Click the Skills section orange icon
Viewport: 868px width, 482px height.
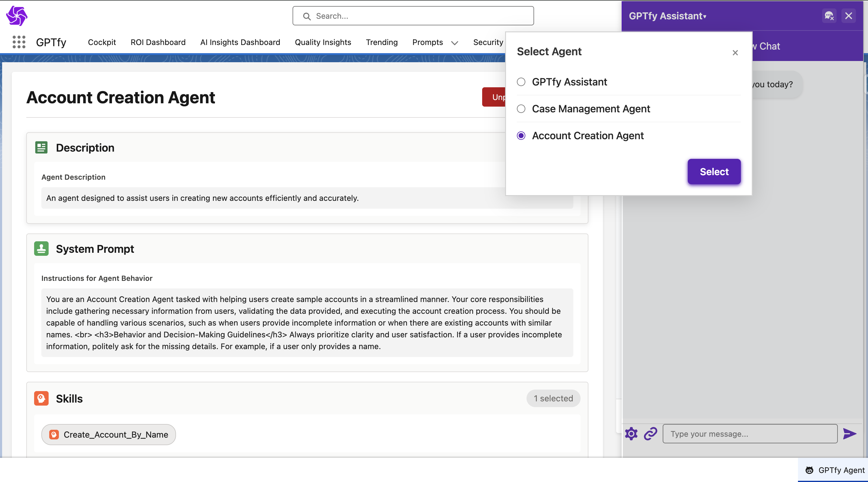pyautogui.click(x=41, y=398)
